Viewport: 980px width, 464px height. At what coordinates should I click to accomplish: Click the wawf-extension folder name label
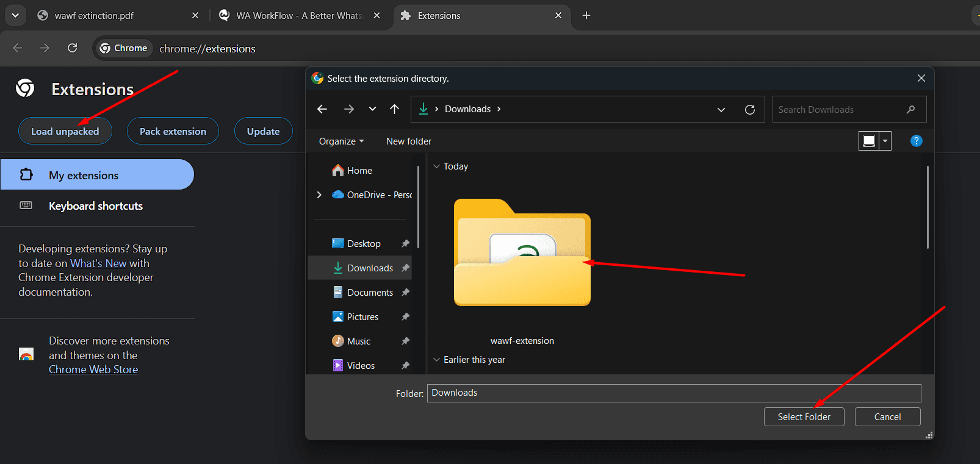click(x=522, y=341)
